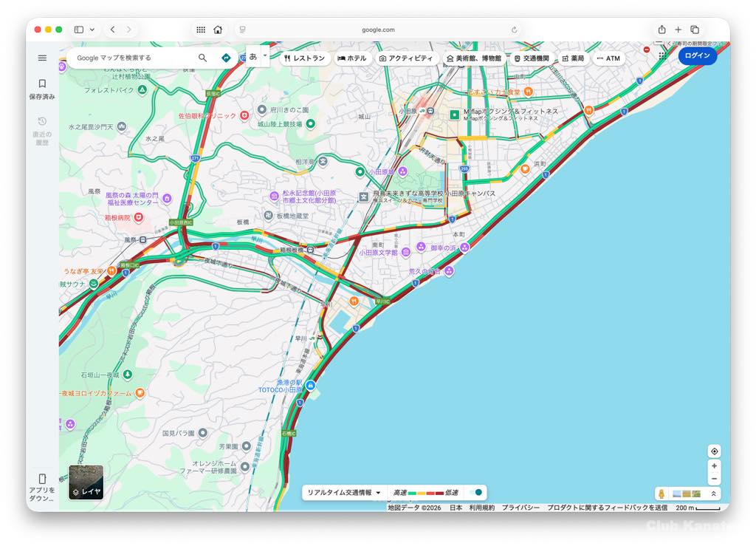Expand the リアルタイム交通情報 dropdown
This screenshot has width=756, height=546.
coord(344,493)
